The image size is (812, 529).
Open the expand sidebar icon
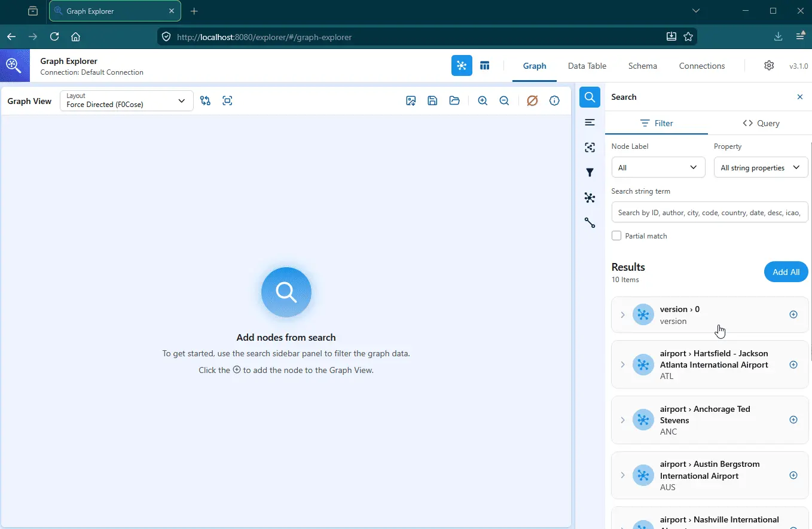[590, 147]
